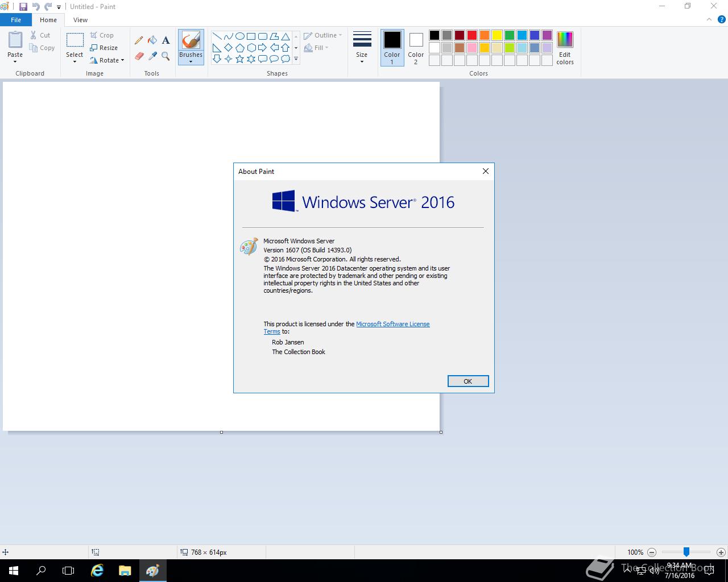
Task: Click the Copy button
Action: coord(42,48)
